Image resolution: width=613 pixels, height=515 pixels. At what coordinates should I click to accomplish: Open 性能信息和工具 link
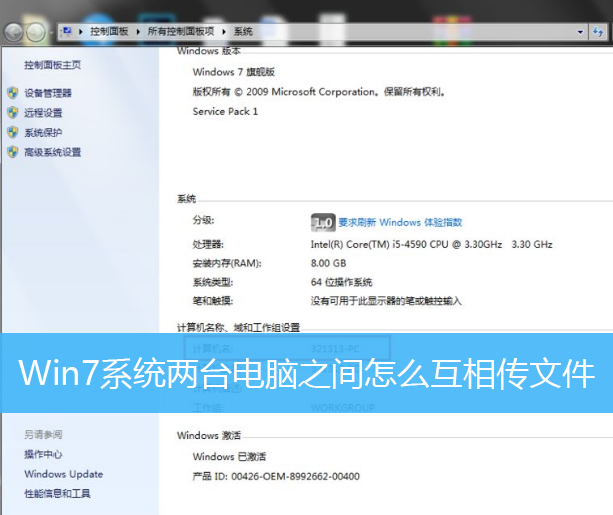(x=57, y=493)
